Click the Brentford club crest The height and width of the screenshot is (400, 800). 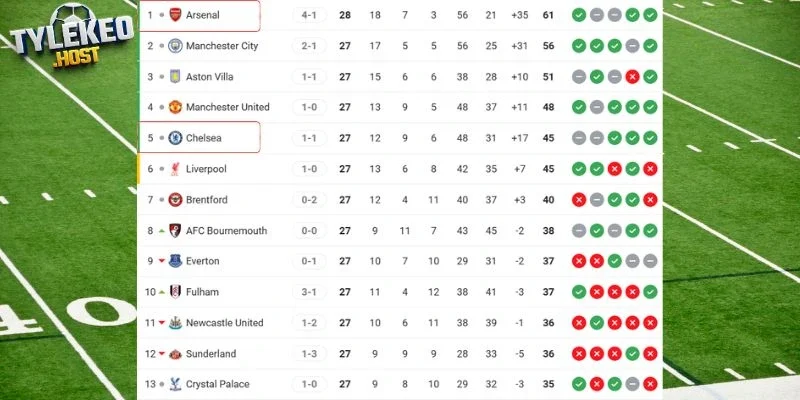[x=175, y=200]
